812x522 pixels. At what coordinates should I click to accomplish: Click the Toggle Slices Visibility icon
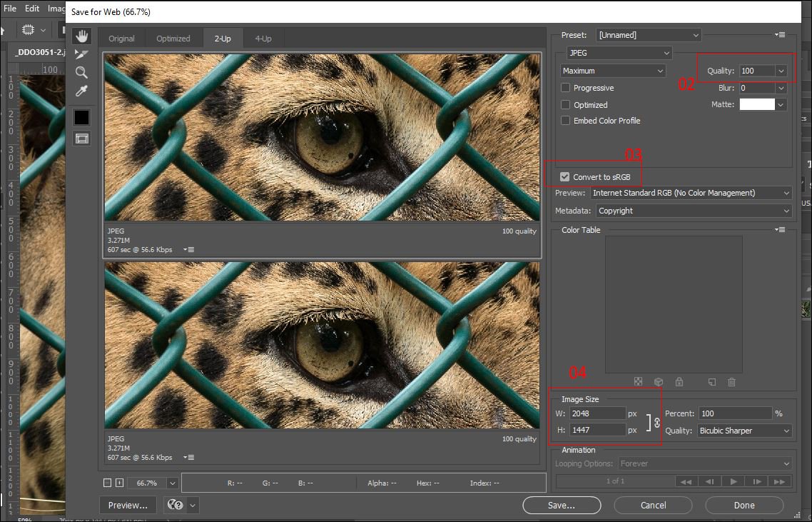[81, 138]
